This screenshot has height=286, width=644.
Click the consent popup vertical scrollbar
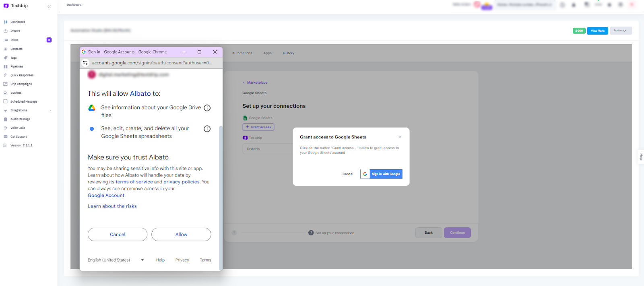pos(221,197)
